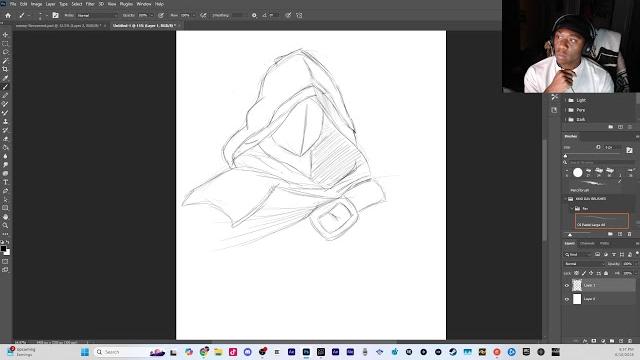Expand the Dark swatch folder
This screenshot has height=360, width=640.
click(x=566, y=120)
